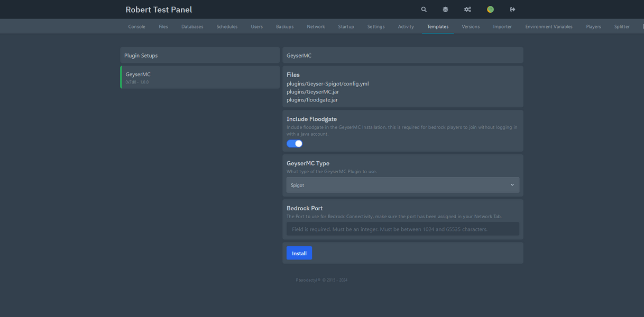The width and height of the screenshot is (644, 317).
Task: Select the GeyserMC.jar file entry
Action: 312,91
